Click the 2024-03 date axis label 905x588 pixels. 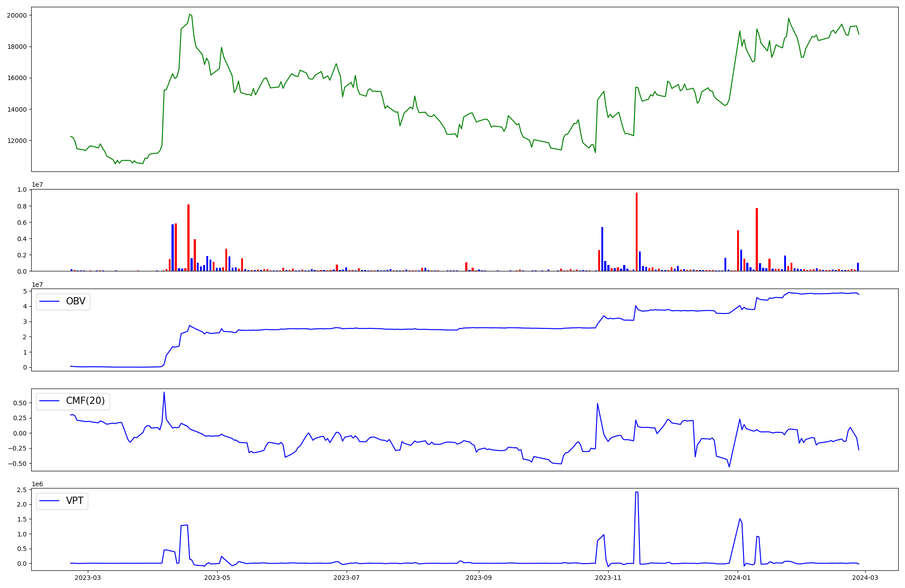click(x=865, y=578)
